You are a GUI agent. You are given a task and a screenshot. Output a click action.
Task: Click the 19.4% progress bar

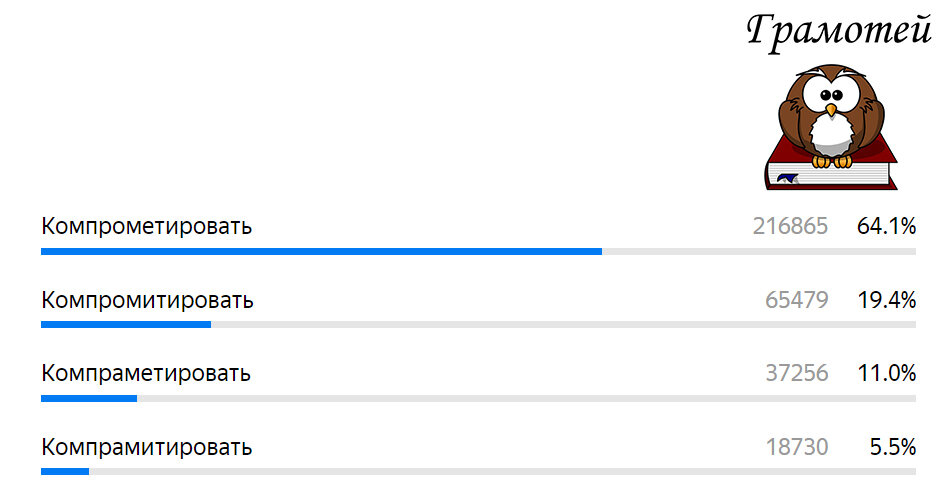(x=479, y=325)
